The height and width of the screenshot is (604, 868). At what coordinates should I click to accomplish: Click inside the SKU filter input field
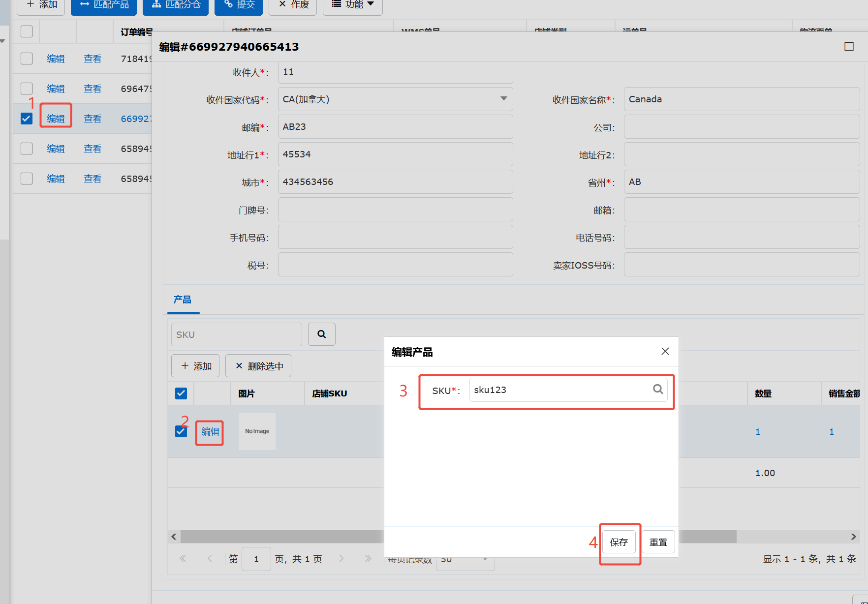point(236,334)
